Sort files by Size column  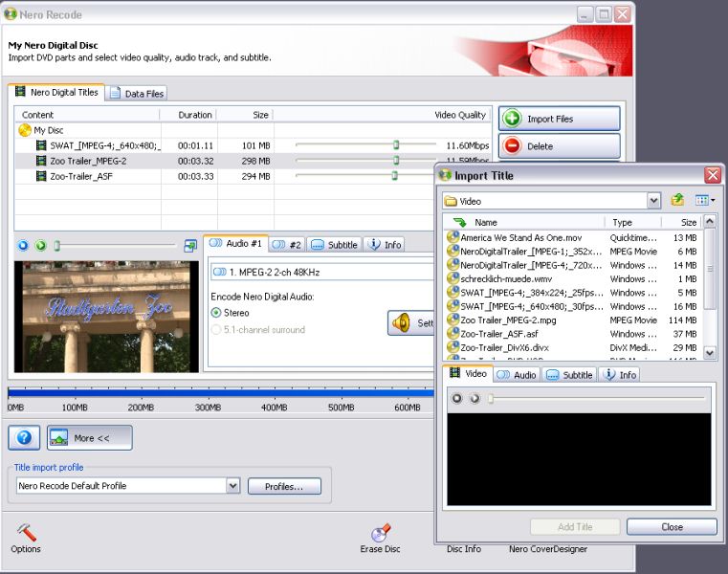[x=681, y=223]
